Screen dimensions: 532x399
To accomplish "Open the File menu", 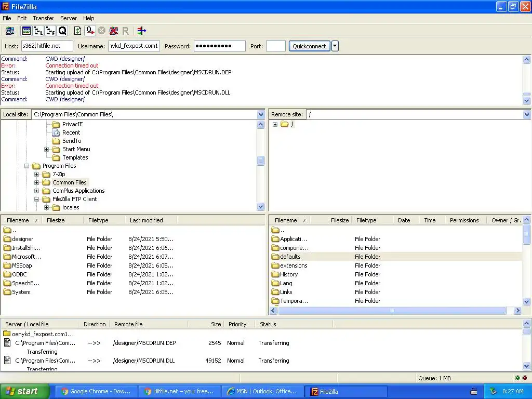I will pos(7,18).
